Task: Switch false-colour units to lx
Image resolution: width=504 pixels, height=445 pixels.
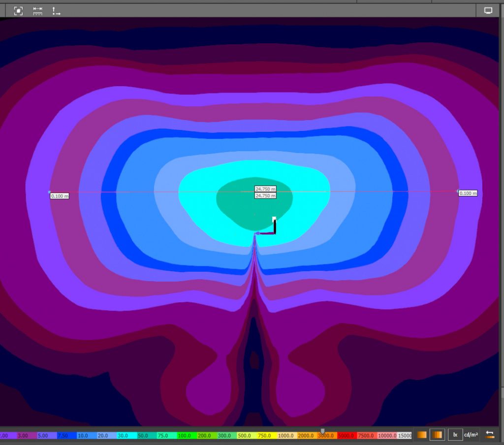Action: point(455,435)
